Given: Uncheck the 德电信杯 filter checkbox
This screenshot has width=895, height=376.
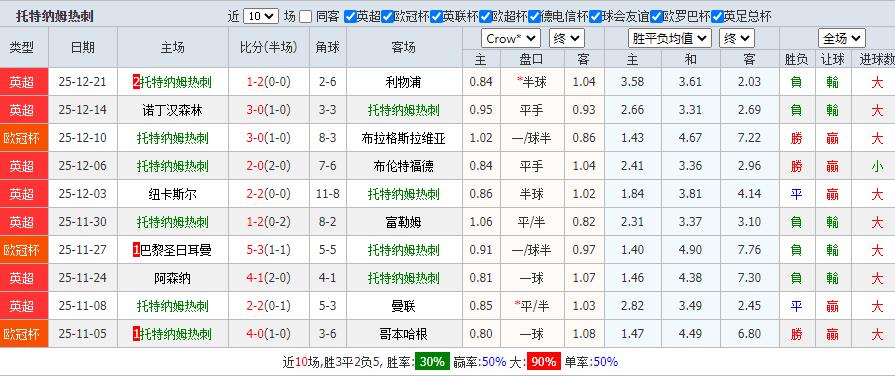Looking at the screenshot, I should click(x=535, y=17).
